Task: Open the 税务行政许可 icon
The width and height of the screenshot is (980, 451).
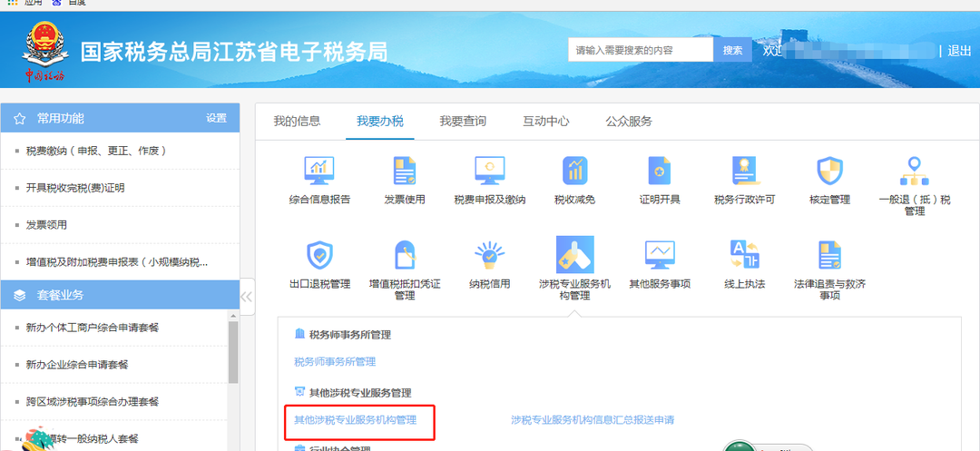Action: click(x=744, y=171)
